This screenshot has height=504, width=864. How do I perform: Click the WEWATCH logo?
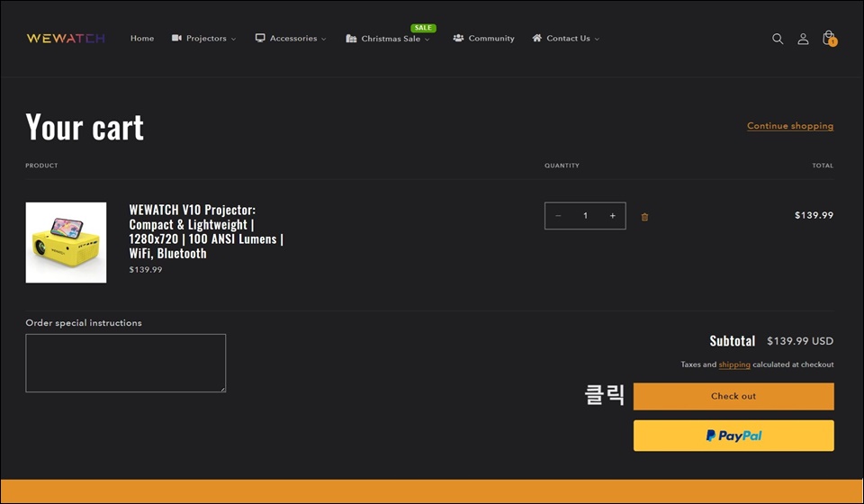[66, 38]
